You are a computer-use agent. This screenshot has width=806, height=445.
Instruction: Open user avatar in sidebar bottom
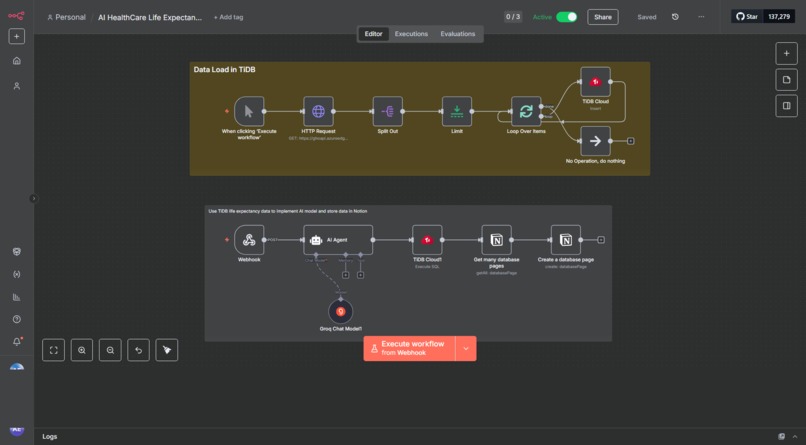[16, 430]
